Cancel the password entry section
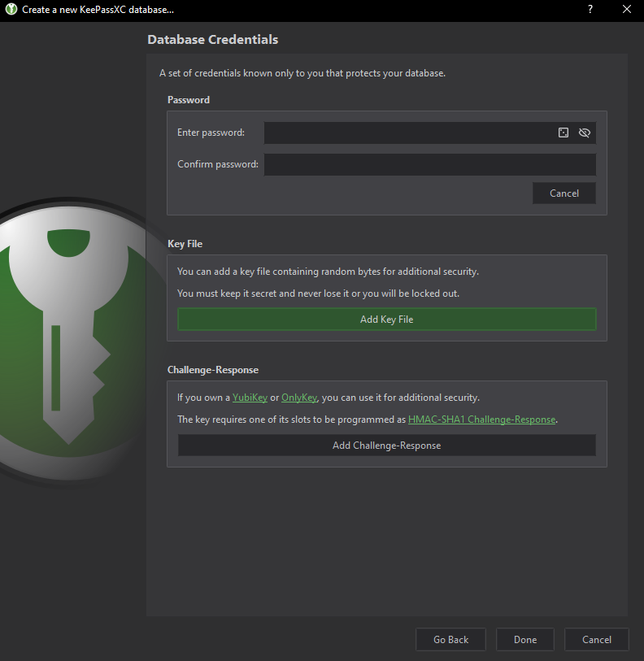 click(563, 193)
